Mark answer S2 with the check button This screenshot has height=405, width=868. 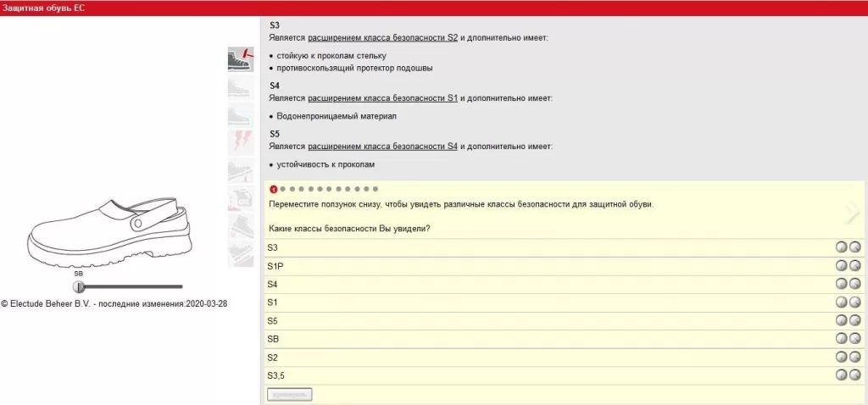(x=842, y=357)
